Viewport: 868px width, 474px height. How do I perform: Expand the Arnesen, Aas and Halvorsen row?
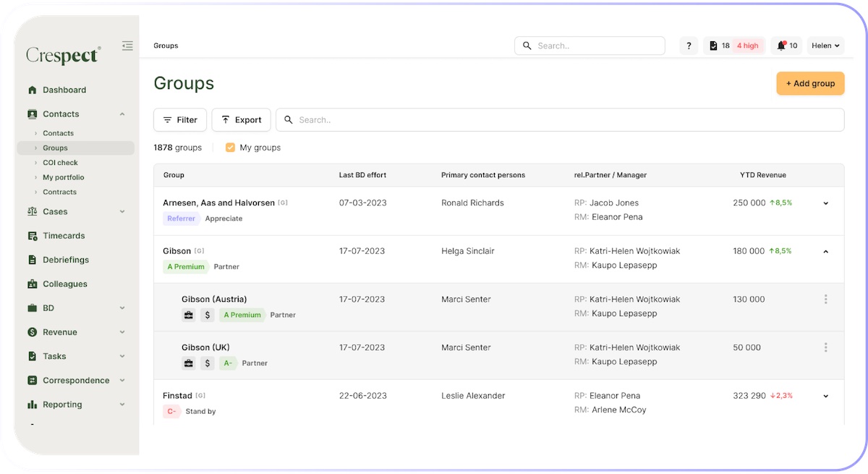825,203
